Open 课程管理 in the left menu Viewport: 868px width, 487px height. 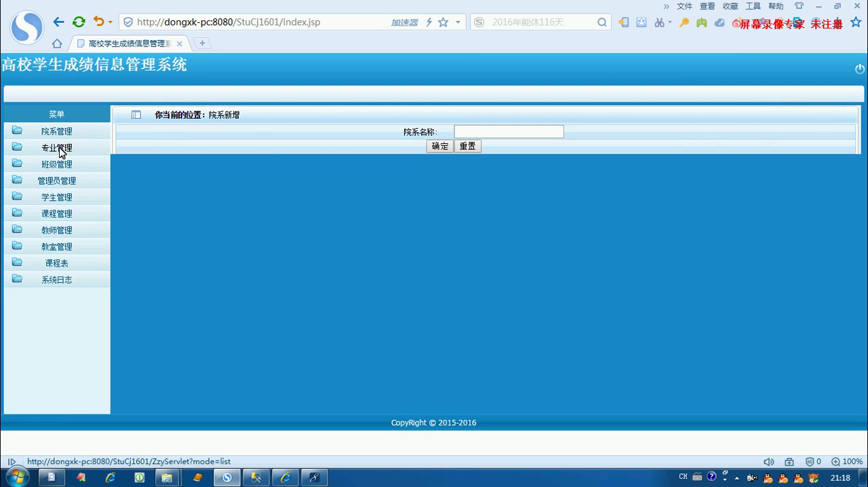pos(56,214)
